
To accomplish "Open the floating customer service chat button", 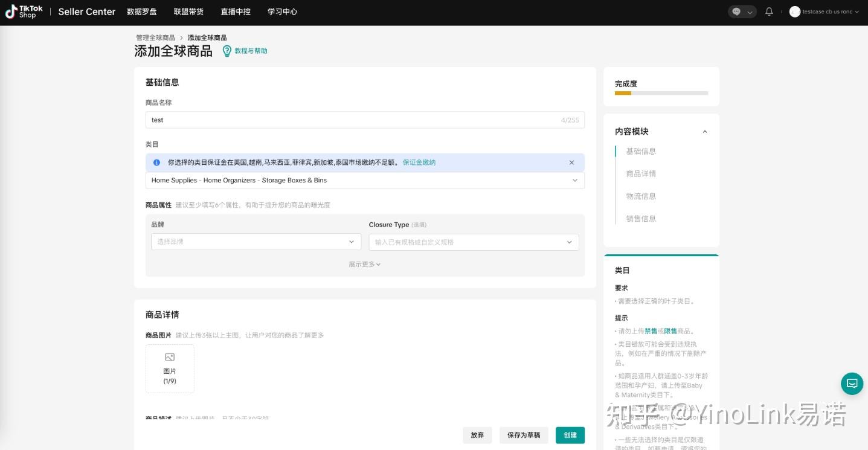I will point(852,384).
